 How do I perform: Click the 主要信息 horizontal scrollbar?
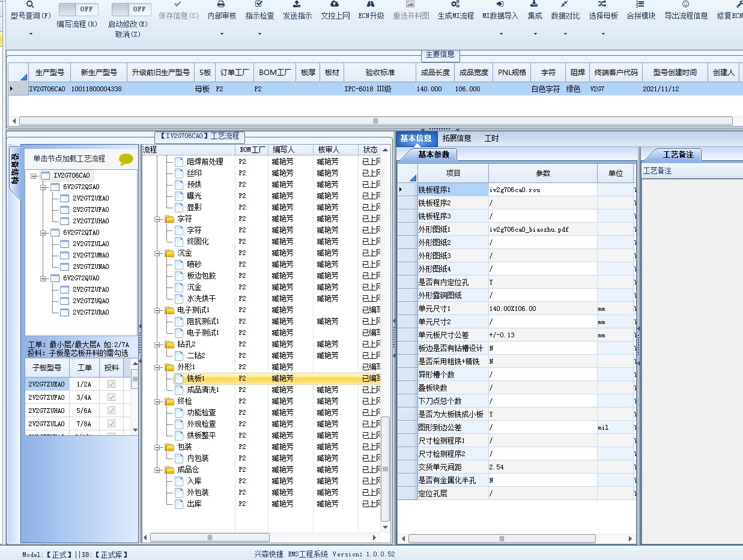point(375,121)
